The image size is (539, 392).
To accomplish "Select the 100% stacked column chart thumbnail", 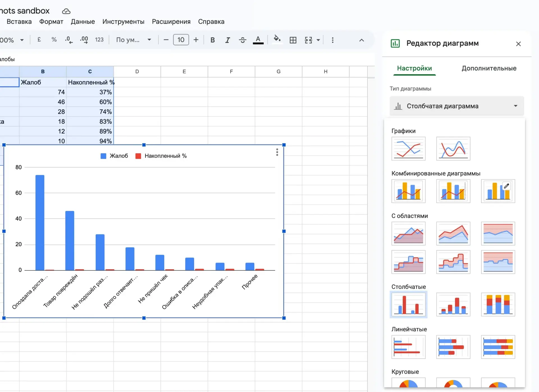I will coord(498,304).
